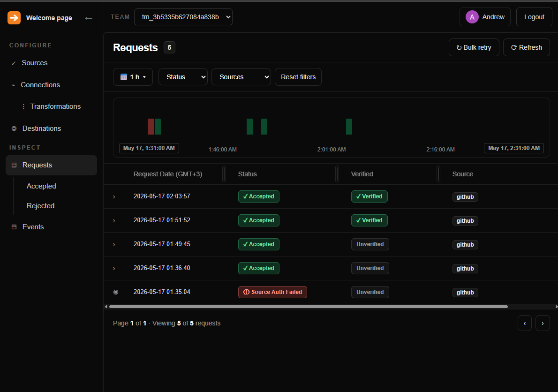The width and height of the screenshot is (558, 392).
Task: Open the Events page
Action: click(33, 227)
